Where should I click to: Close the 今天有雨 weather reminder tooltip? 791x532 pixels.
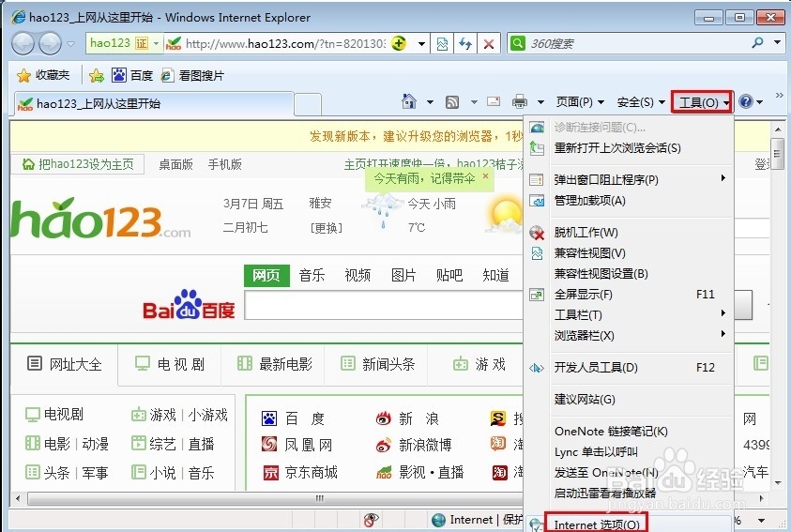(485, 176)
